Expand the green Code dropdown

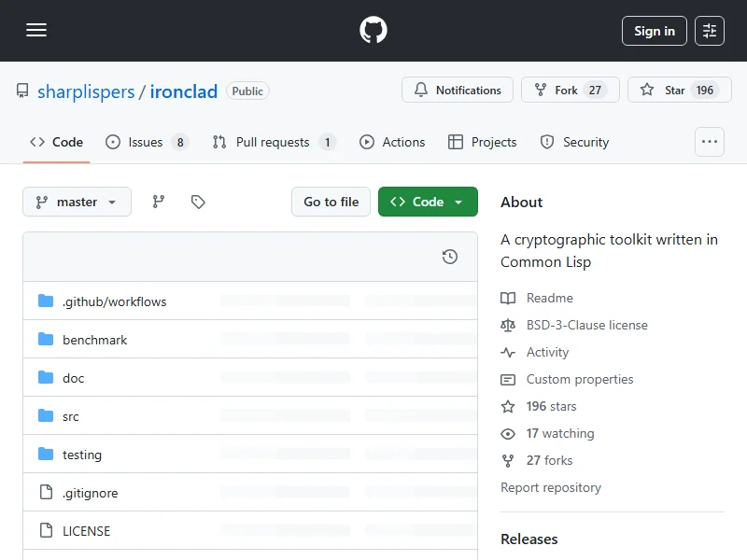(x=428, y=202)
